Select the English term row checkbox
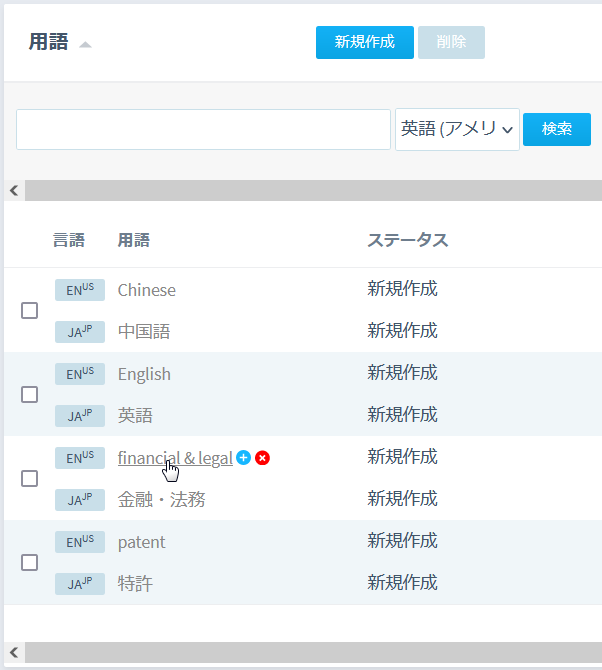 click(30, 394)
